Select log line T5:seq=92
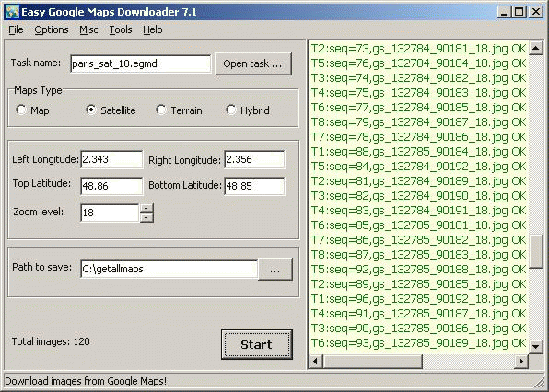 [418, 270]
